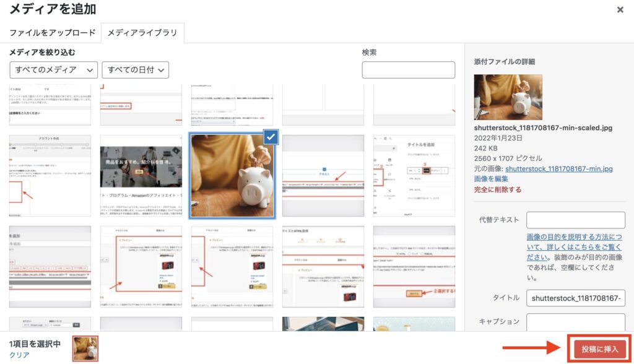Uncheck the selected piggy bank image checkmark

(x=271, y=137)
